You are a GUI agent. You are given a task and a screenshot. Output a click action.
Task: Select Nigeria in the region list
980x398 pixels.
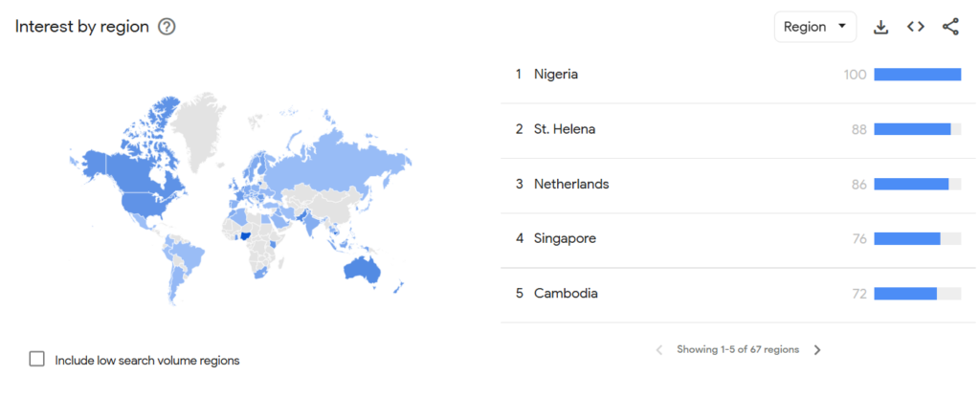point(556,75)
